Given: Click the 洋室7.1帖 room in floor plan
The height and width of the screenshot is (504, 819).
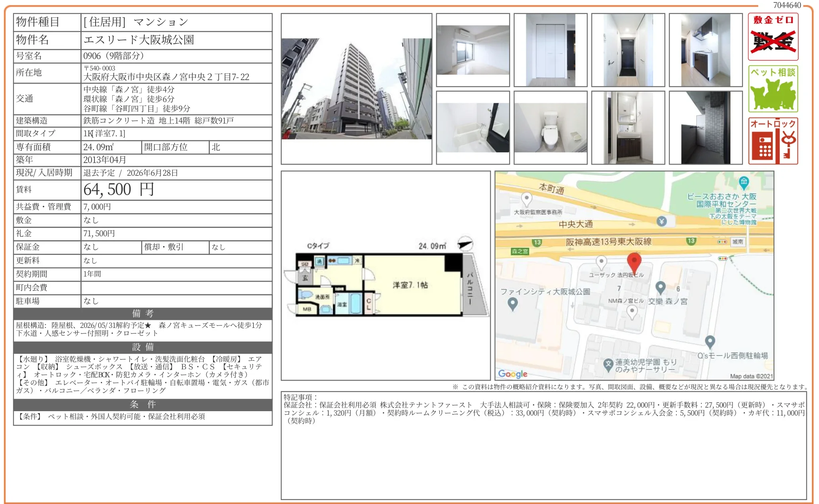Looking at the screenshot, I should click(x=410, y=285).
